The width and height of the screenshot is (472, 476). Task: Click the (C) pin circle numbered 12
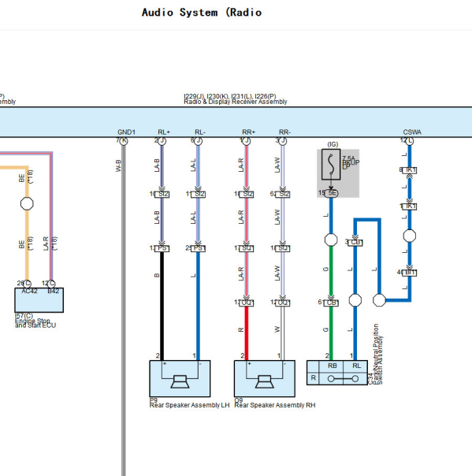point(51,284)
